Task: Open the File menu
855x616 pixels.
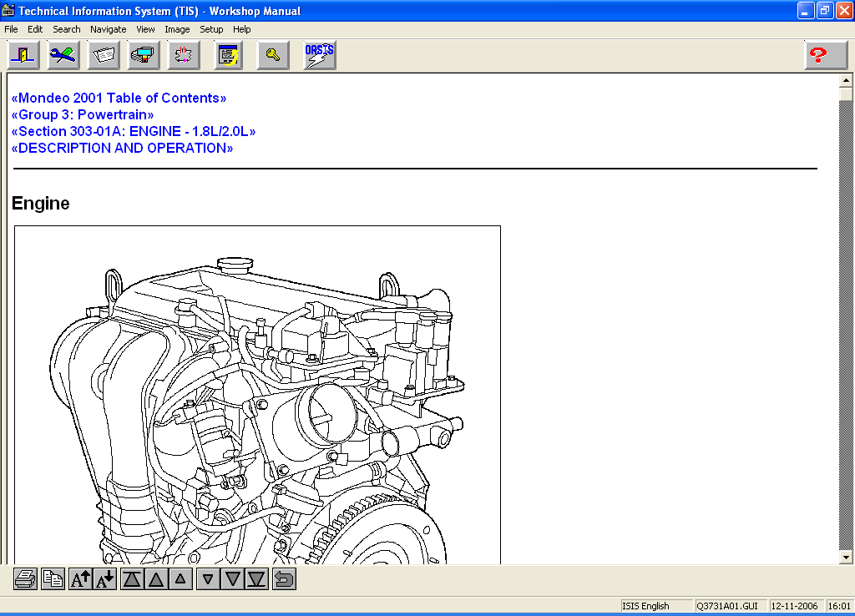Action: tap(11, 29)
